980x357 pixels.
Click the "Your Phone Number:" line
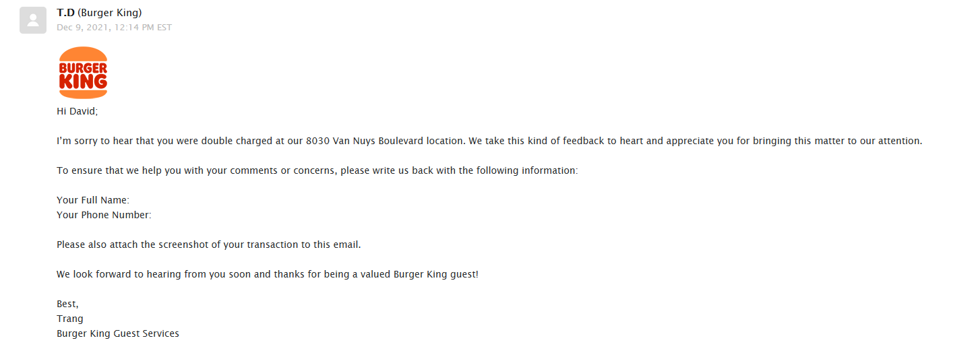point(104,215)
